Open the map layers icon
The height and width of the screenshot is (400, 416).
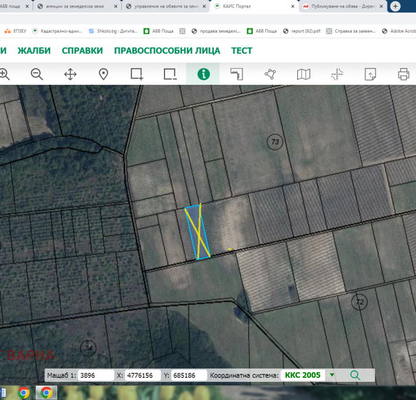303,74
